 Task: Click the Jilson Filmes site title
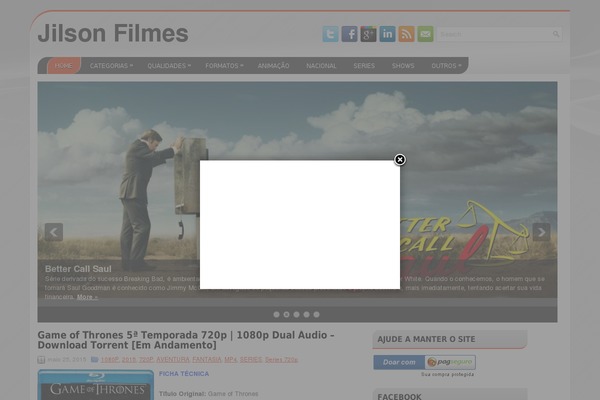pyautogui.click(x=113, y=33)
